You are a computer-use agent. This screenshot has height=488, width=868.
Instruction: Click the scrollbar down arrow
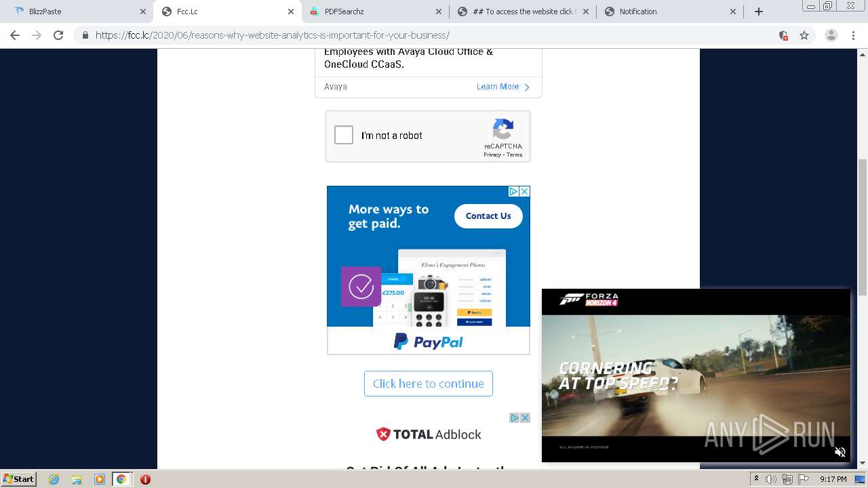click(863, 464)
